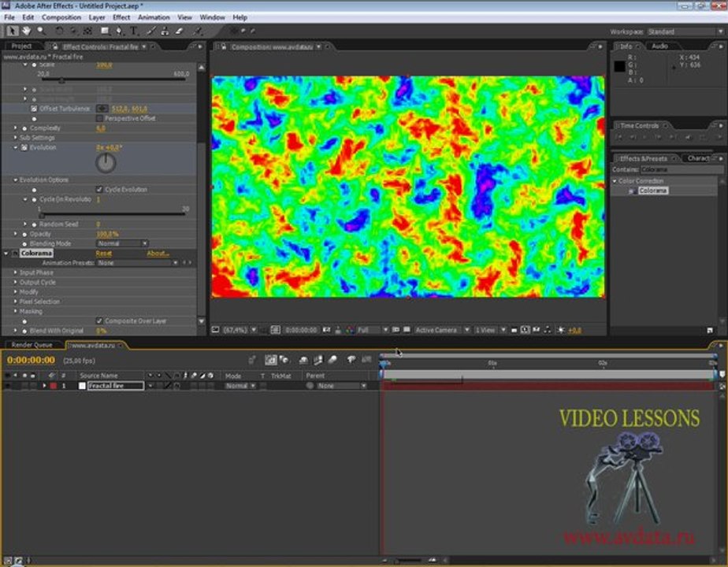Take snapshot with camera icon in viewer
This screenshot has height=567, width=728.
pos(326,330)
